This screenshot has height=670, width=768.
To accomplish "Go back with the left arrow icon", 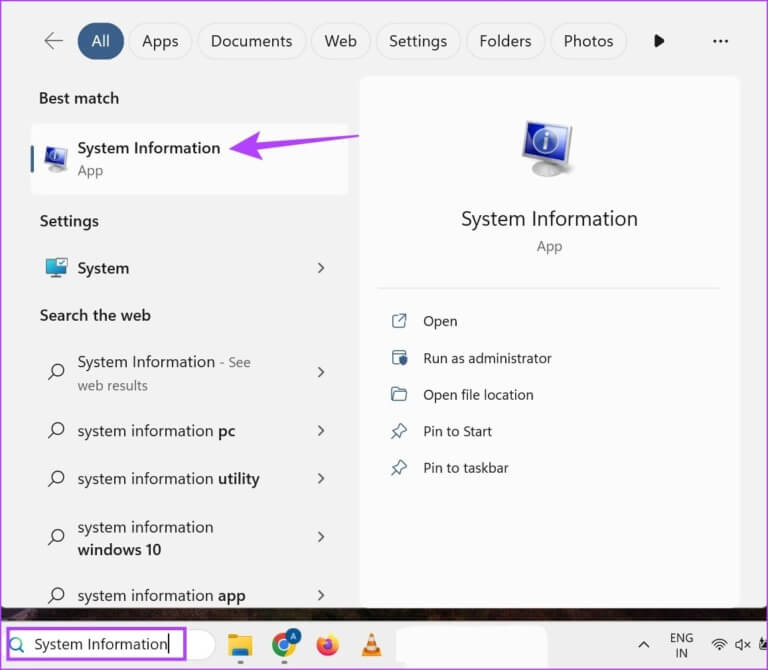I will 53,41.
